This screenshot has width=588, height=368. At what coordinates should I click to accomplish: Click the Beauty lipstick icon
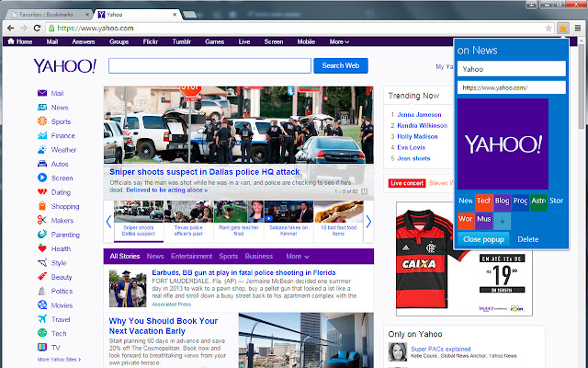point(42,277)
